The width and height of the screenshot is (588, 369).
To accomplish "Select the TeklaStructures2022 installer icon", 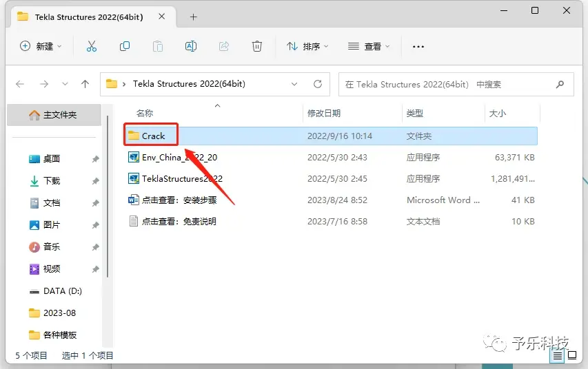I will point(134,178).
